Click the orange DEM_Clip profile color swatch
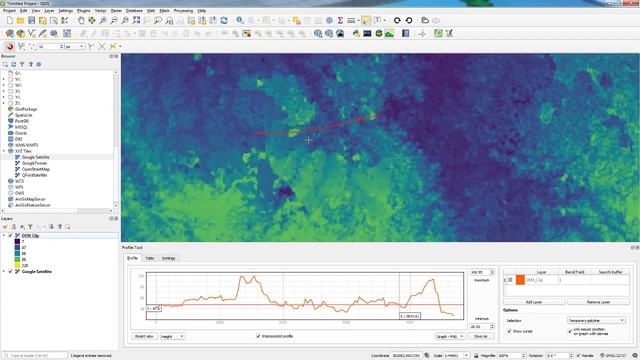This screenshot has width=640, height=360. click(x=520, y=280)
